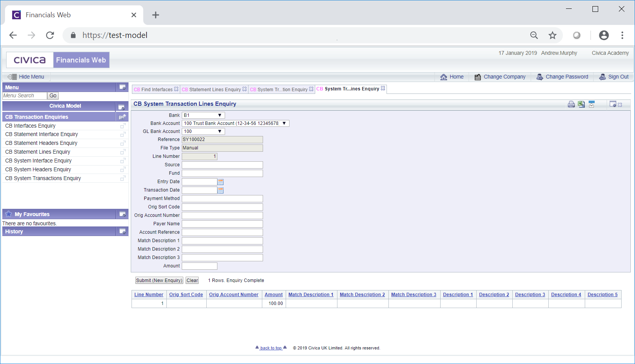The image size is (635, 364).
Task: Sort by Line Number column header
Action: click(149, 295)
